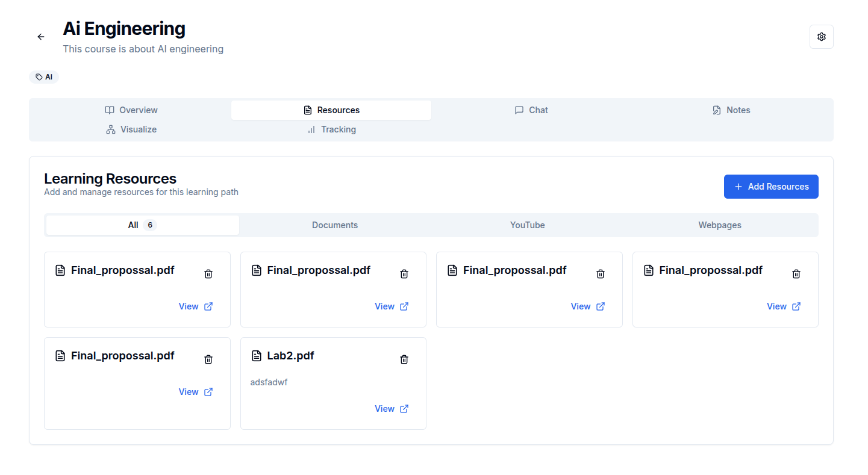Image resolution: width=868 pixels, height=475 pixels.
Task: Show All resources filter
Action: (x=142, y=225)
